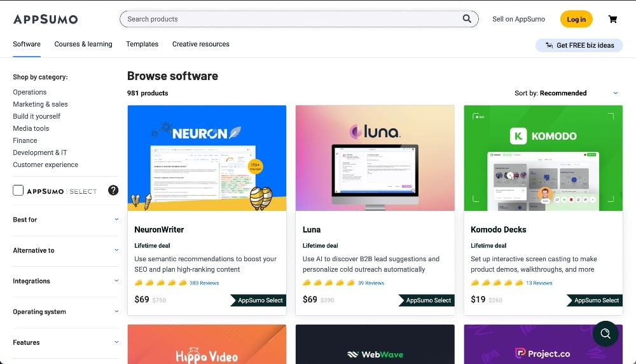
Task: Click the search magnifier icon
Action: [467, 18]
